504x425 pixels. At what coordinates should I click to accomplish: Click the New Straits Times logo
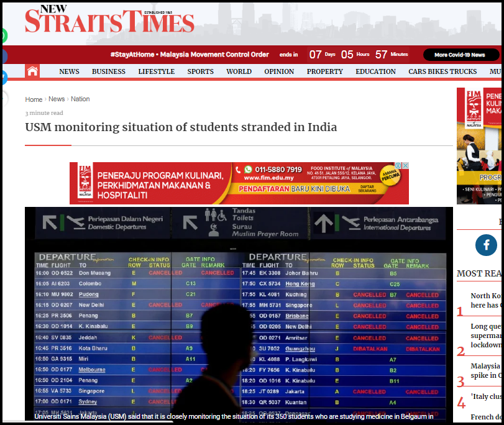coord(109,21)
